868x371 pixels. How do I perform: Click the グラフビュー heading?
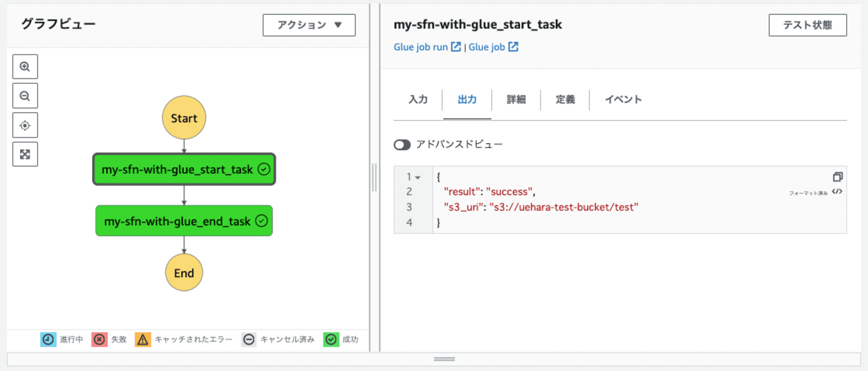pos(58,24)
